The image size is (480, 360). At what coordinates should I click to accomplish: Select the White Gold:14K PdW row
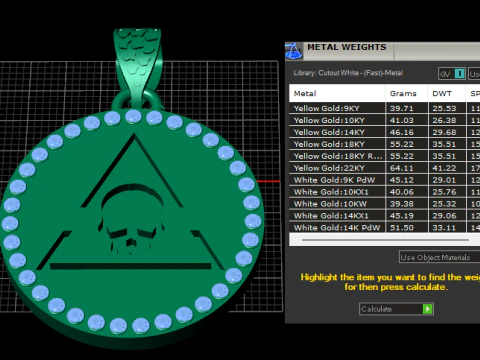385,227
